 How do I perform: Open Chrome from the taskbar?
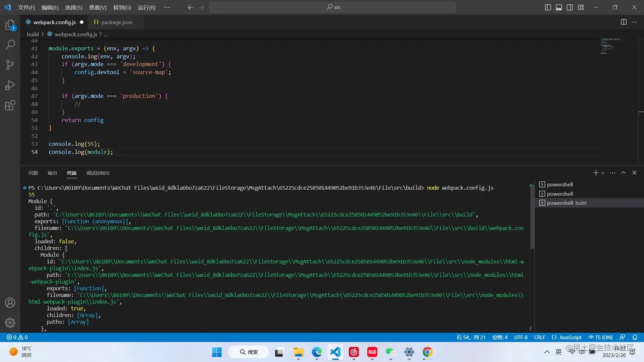(428, 352)
